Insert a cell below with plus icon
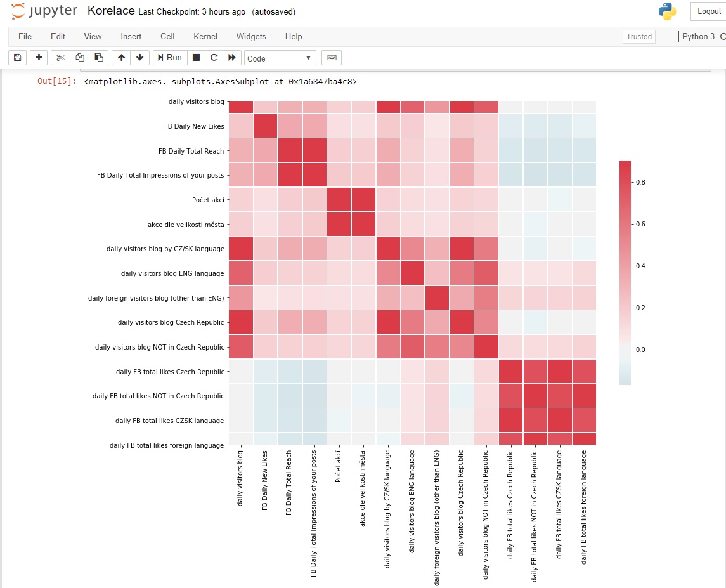The height and width of the screenshot is (588, 726). (x=39, y=58)
